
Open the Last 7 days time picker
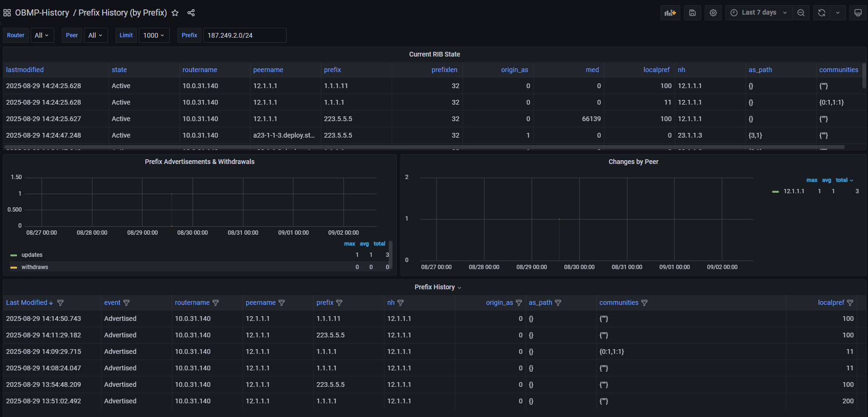tap(759, 13)
